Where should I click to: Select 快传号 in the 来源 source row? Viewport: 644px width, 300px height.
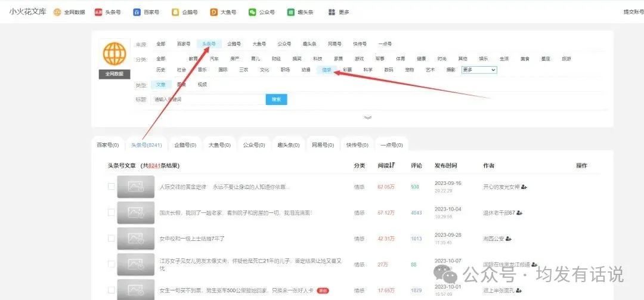pos(360,44)
